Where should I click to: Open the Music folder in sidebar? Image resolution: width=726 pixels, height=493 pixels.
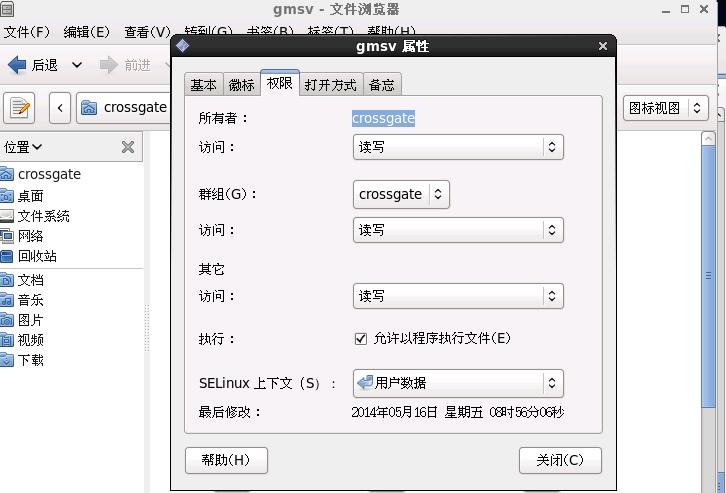[30, 300]
